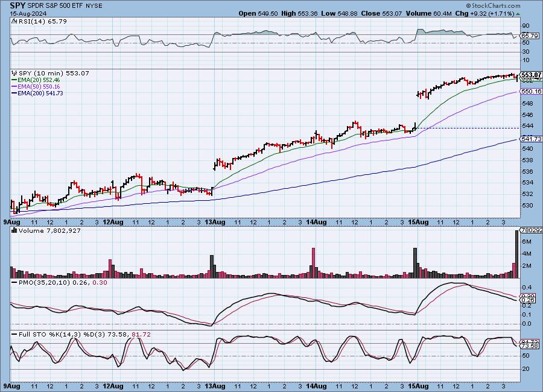Click the SPY (10 min) 553.07 label
The width and height of the screenshot is (543, 392).
54,73
